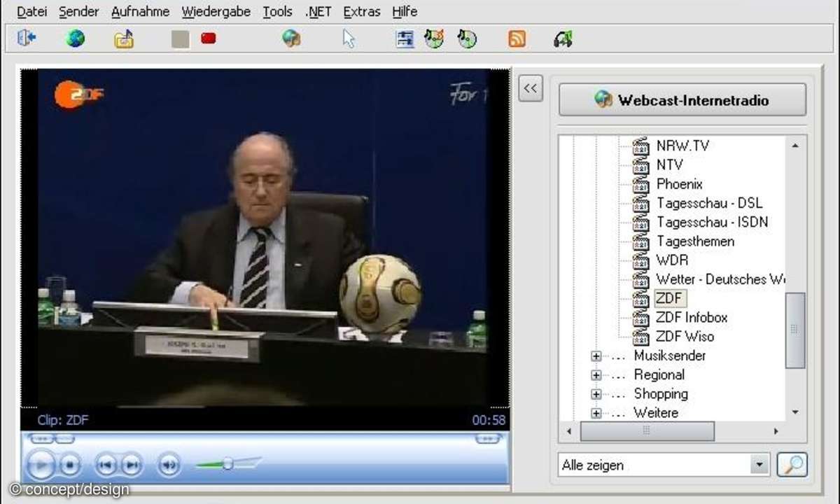Screen dimensions: 840x504
Task: Open the Extras menu
Action: [x=362, y=11]
